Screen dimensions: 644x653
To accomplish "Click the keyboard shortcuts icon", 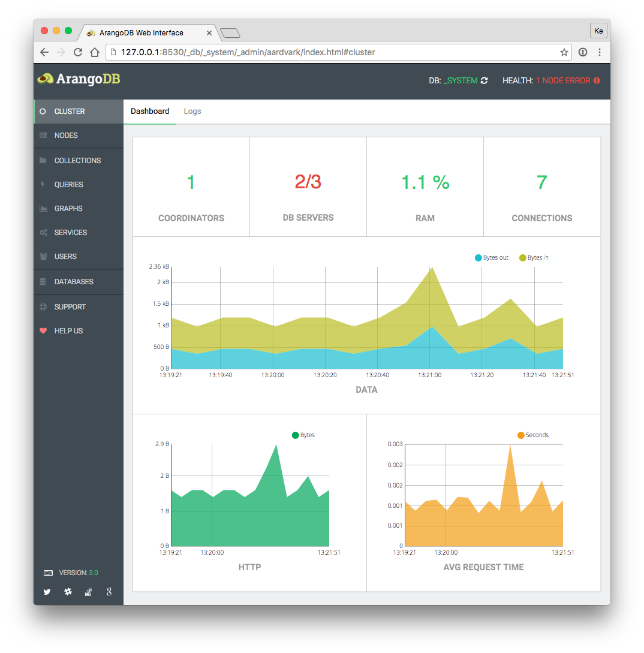I will pyautogui.click(x=49, y=573).
